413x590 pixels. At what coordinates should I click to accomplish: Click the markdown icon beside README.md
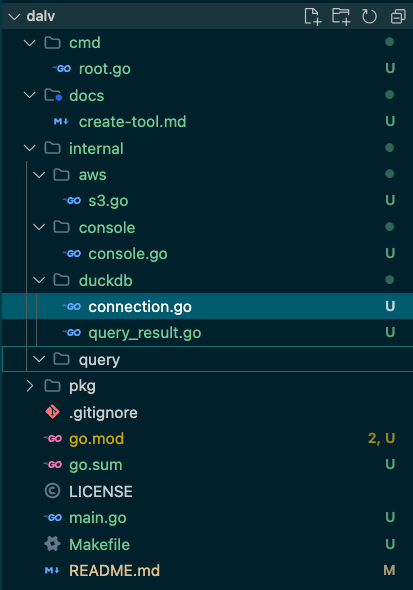tap(52, 571)
